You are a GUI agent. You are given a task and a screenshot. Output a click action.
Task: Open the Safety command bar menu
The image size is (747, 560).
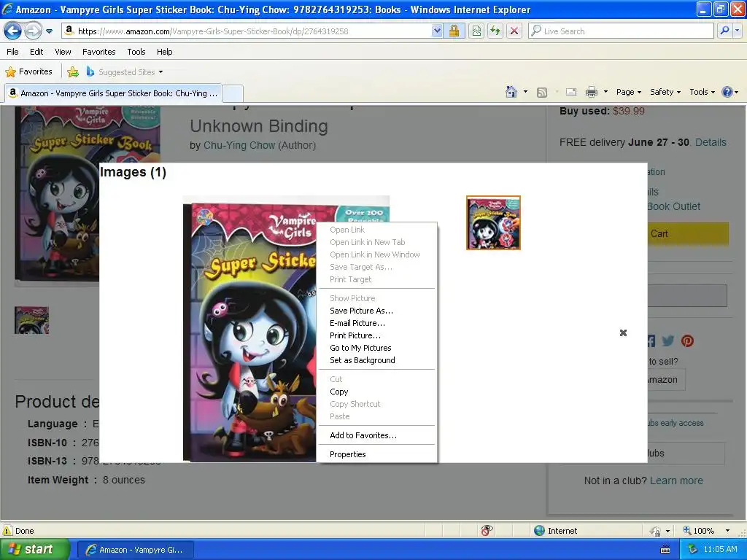point(665,92)
